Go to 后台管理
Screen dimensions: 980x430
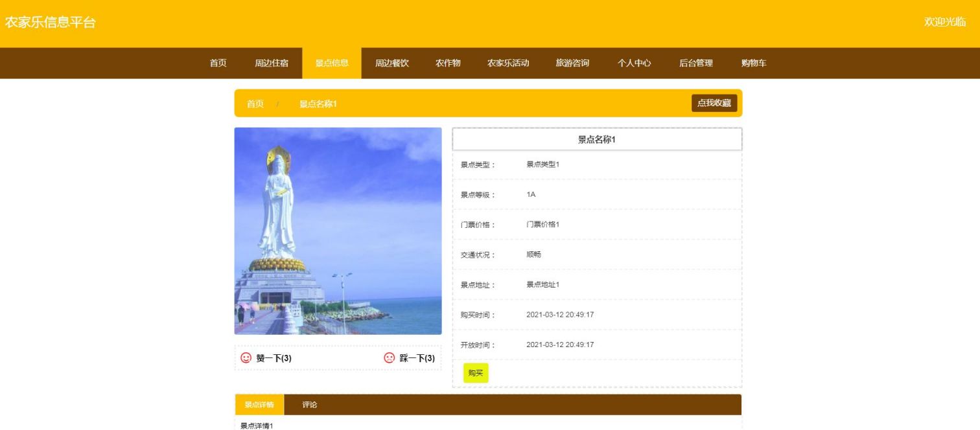tap(696, 63)
